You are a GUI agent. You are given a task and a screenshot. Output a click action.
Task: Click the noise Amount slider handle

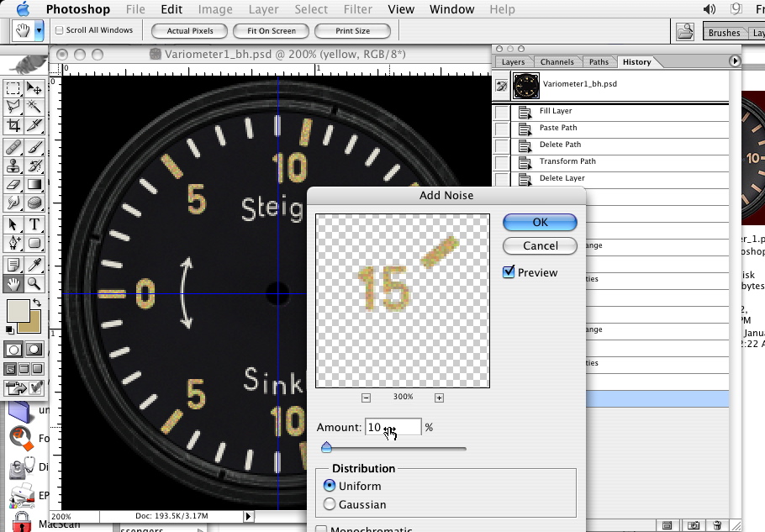326,448
